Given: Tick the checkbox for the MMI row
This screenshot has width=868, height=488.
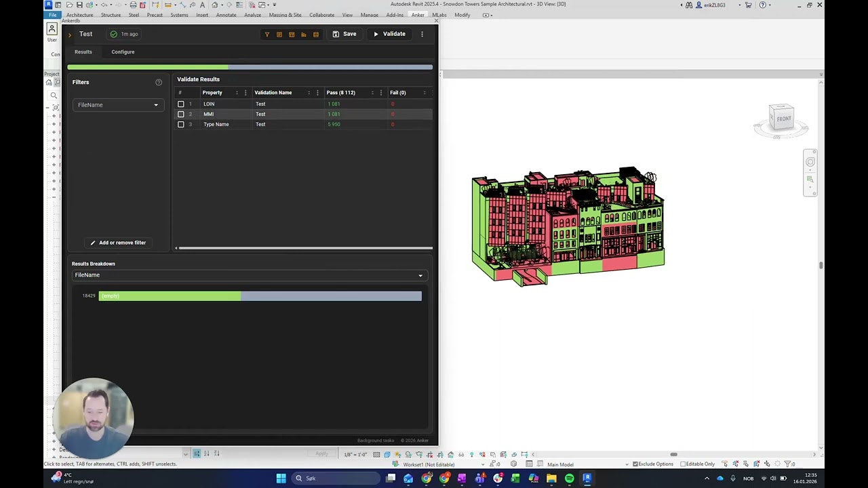Looking at the screenshot, I should tap(181, 114).
